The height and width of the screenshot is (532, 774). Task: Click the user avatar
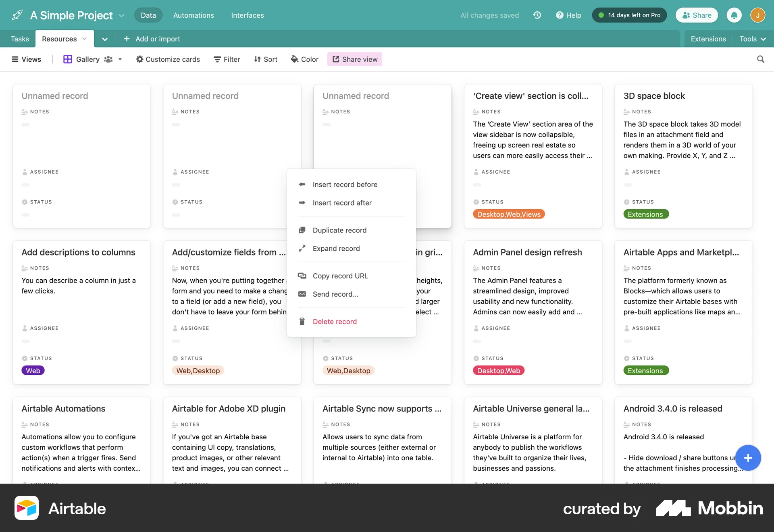(758, 15)
